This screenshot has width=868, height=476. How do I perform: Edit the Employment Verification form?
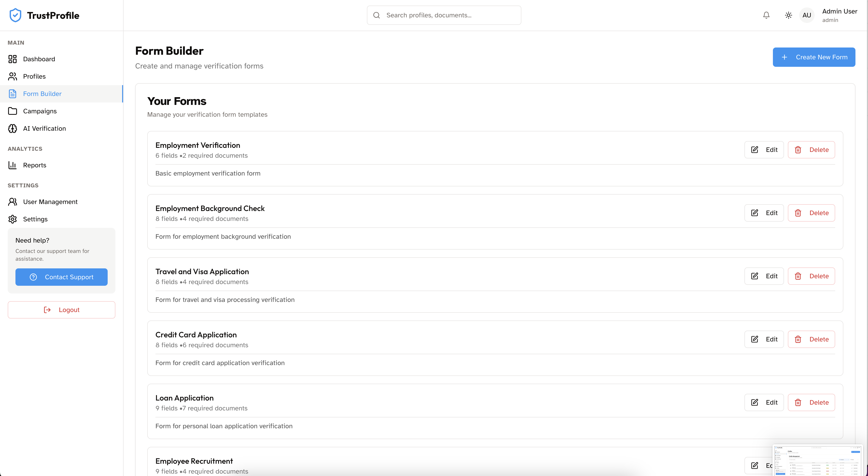tap(764, 150)
